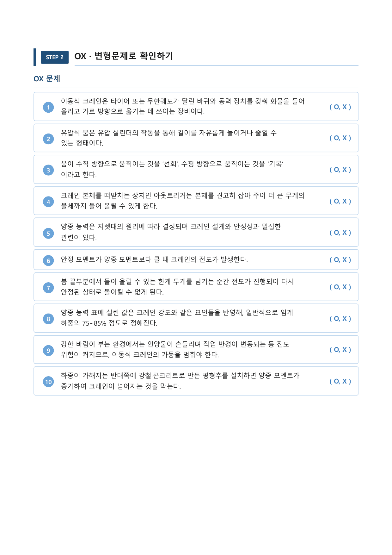Viewport: 392px width, 555px height.
Task: Click the STEP 2 badge
Action: (55, 57)
